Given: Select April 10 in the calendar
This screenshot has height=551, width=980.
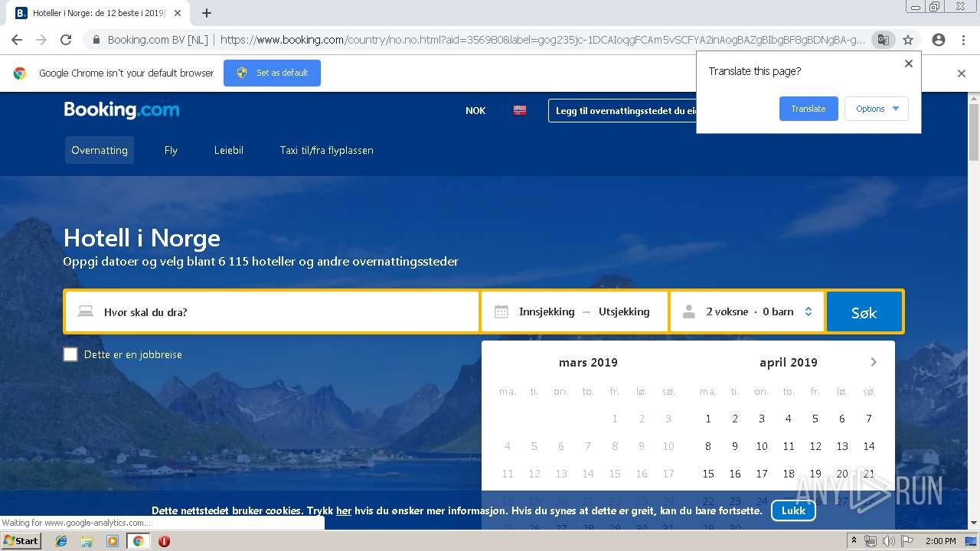Looking at the screenshot, I should coord(762,446).
